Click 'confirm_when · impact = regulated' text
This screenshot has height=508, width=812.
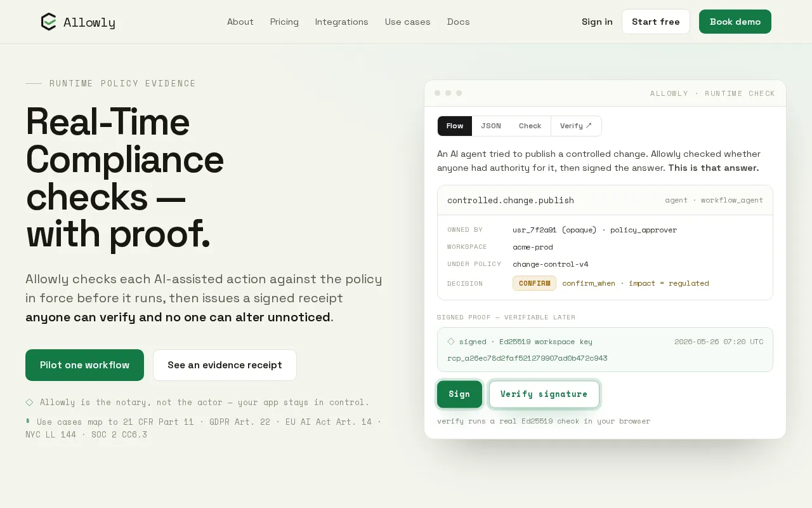pyautogui.click(x=636, y=283)
